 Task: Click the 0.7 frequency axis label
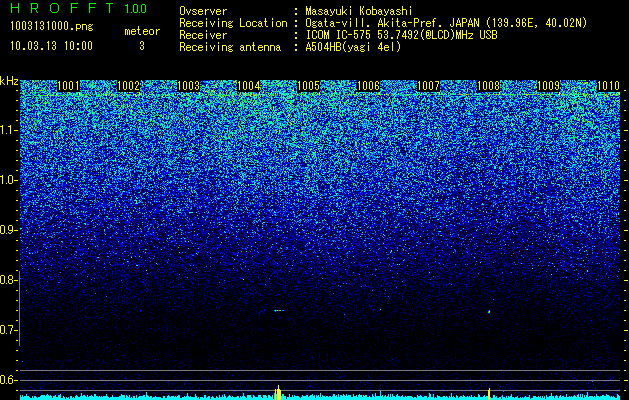pos(8,330)
